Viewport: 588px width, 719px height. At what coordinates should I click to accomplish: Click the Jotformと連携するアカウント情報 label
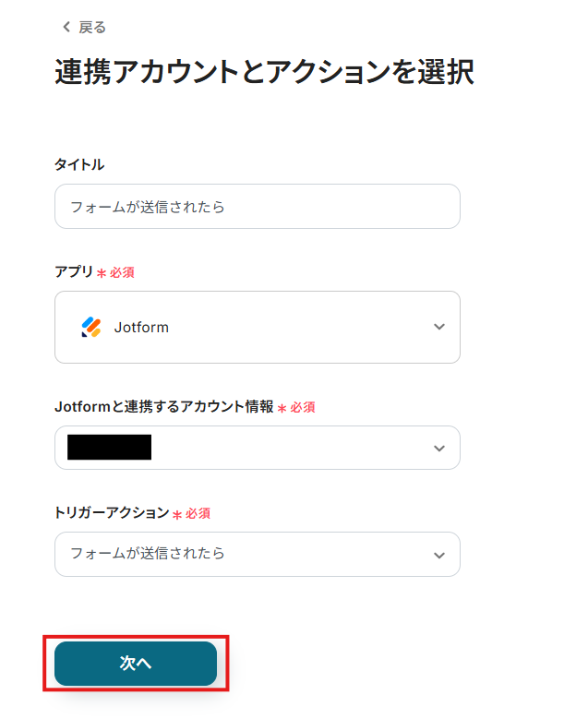pos(163,407)
